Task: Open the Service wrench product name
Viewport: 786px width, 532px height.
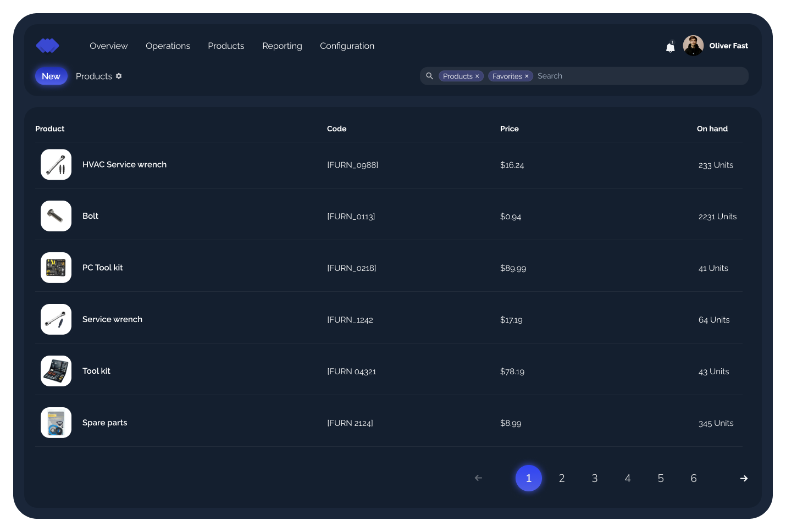Action: [112, 319]
